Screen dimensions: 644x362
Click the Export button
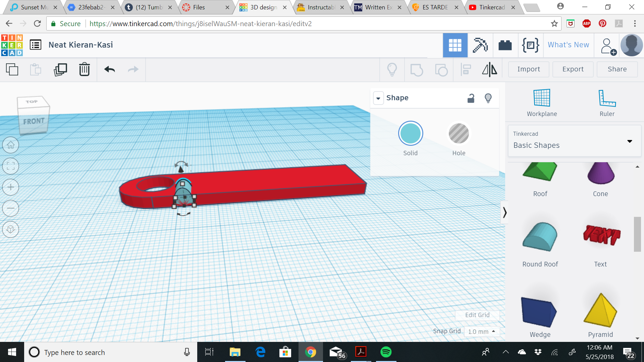pyautogui.click(x=573, y=69)
